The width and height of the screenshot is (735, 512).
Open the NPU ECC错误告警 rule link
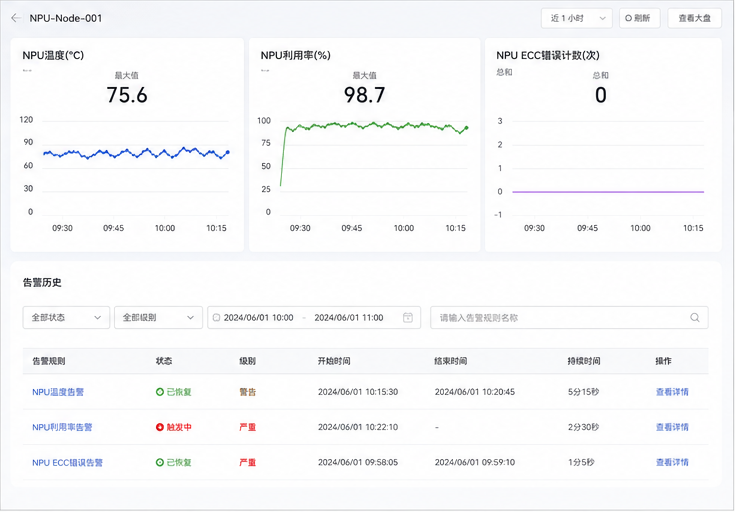pyautogui.click(x=67, y=462)
